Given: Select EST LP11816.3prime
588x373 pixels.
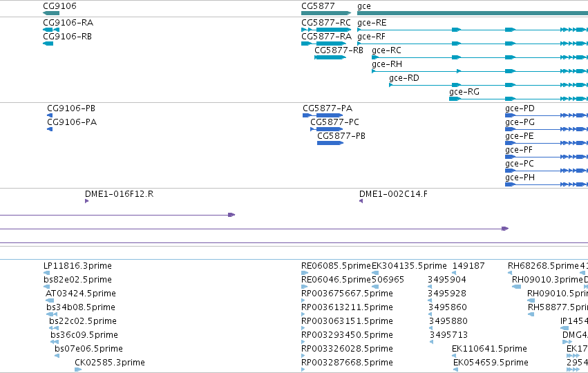Looking at the screenshot, I should (77, 266).
